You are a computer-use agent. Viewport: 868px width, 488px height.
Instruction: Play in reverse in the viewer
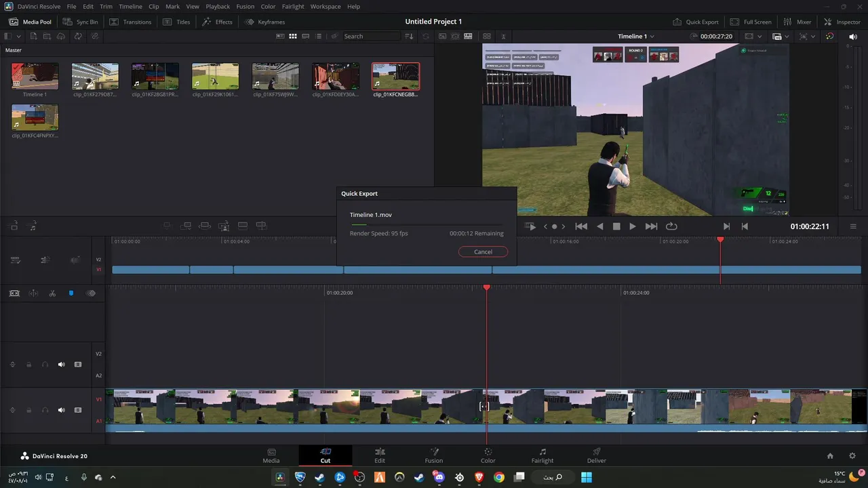[600, 226]
